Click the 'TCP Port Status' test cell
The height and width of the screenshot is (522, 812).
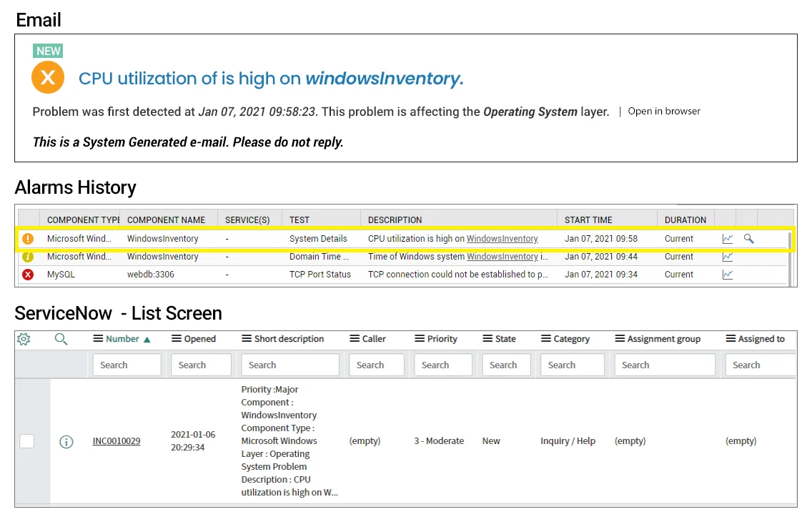click(x=320, y=275)
